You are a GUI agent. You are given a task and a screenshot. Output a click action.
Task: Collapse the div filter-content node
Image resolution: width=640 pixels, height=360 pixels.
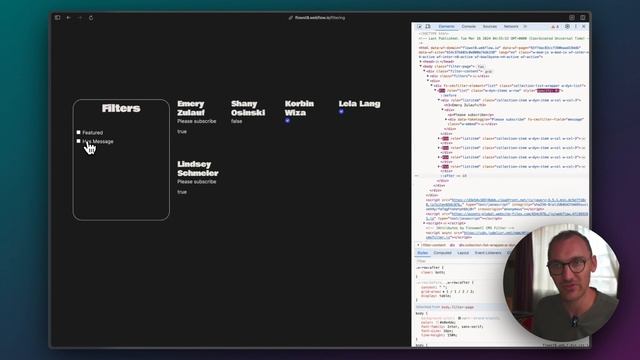point(424,71)
